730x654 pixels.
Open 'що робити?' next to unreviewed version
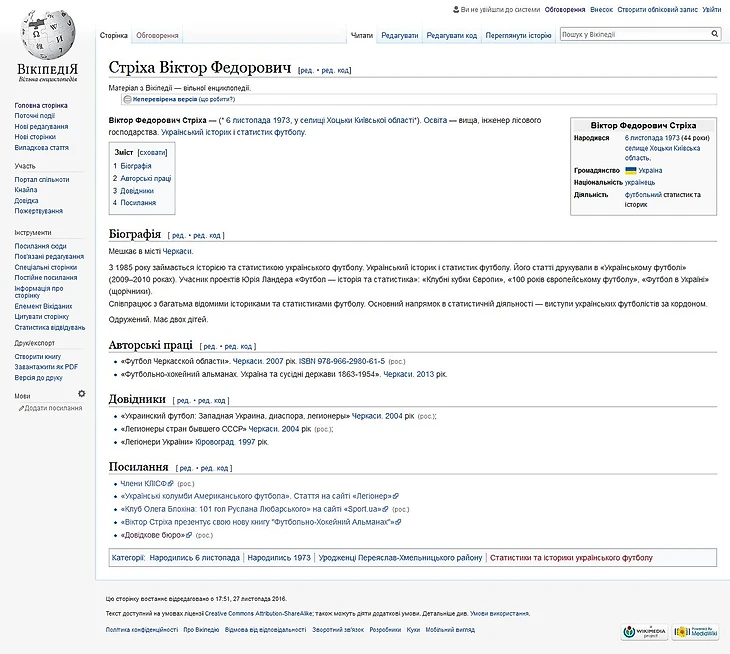217,100
